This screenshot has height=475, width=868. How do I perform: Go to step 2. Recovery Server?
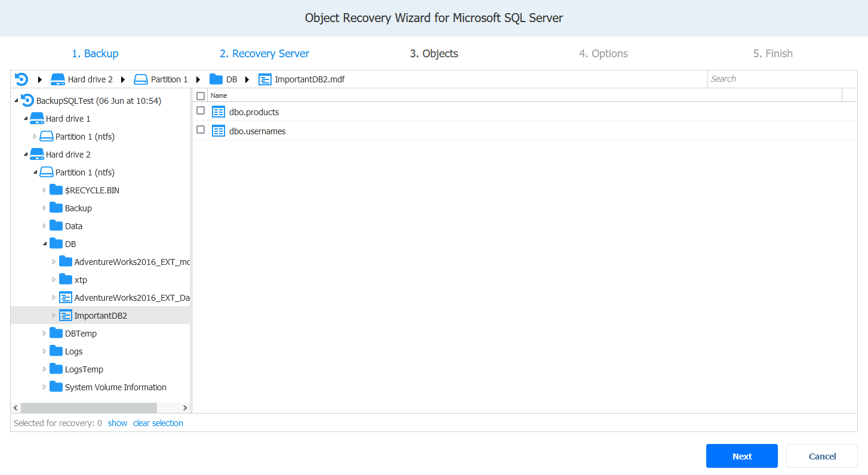[264, 54]
